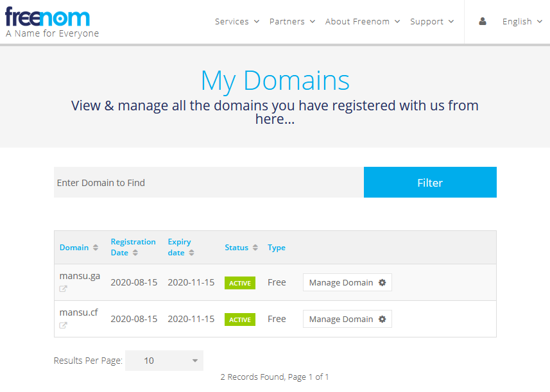Open the user account icon menu
Viewport: 550px width, 392px height.
[483, 21]
